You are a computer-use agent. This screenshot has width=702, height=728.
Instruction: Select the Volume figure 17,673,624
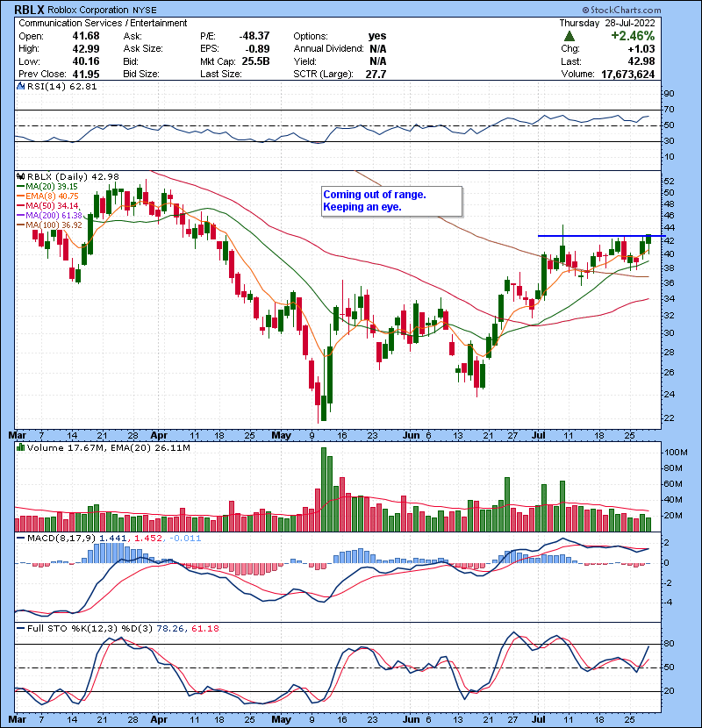pyautogui.click(x=627, y=74)
